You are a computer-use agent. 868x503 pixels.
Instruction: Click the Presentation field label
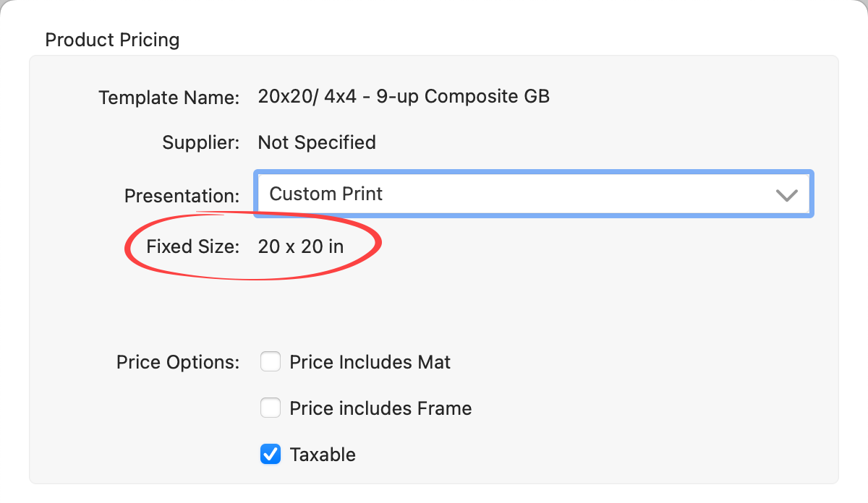[x=182, y=196]
